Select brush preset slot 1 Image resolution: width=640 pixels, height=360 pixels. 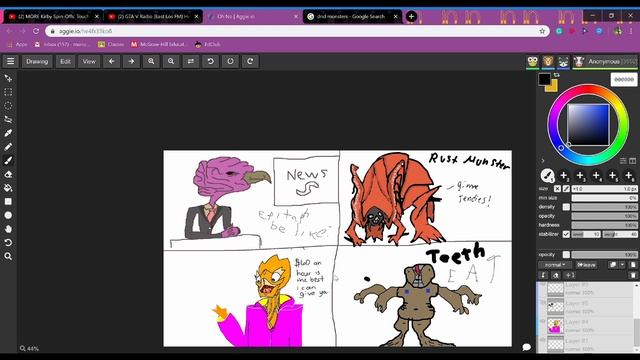547,176
